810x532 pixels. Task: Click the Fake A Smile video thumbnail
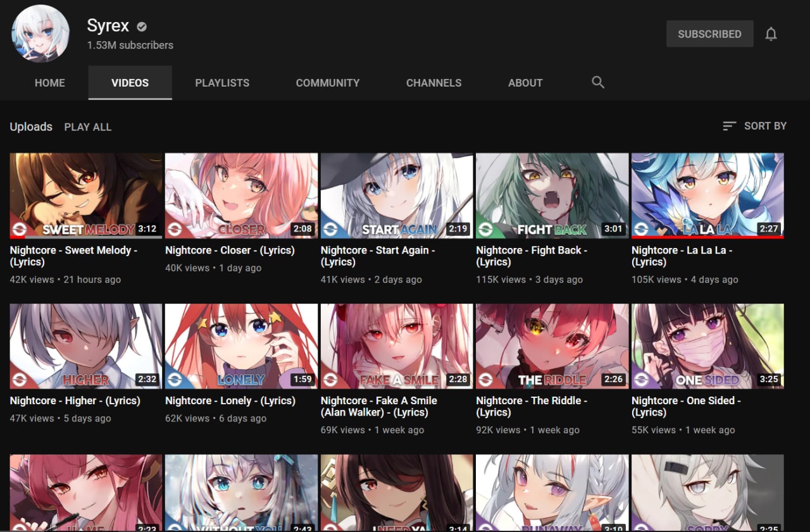[x=397, y=346]
